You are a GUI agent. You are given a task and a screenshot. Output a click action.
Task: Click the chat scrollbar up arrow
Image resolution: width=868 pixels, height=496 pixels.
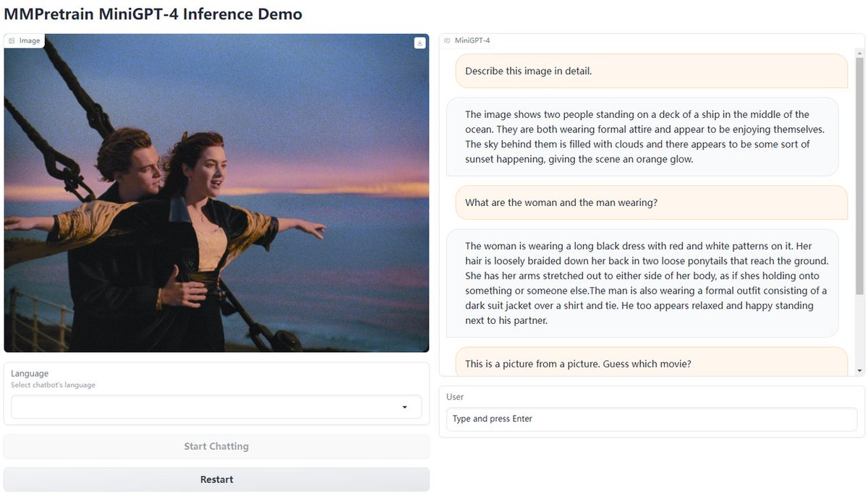click(x=859, y=54)
